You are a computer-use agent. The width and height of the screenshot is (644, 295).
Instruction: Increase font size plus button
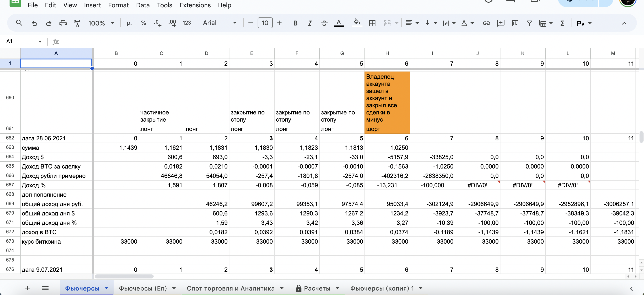(279, 23)
